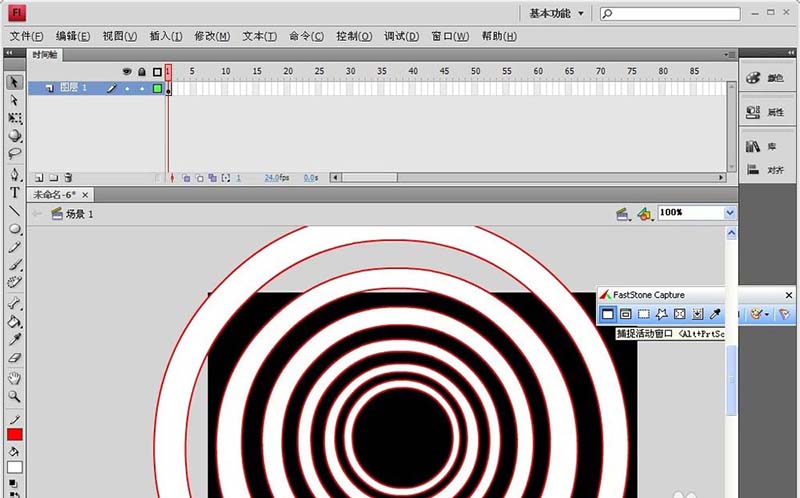
Task: Click FastStone screen color picker icon
Action: click(x=715, y=314)
